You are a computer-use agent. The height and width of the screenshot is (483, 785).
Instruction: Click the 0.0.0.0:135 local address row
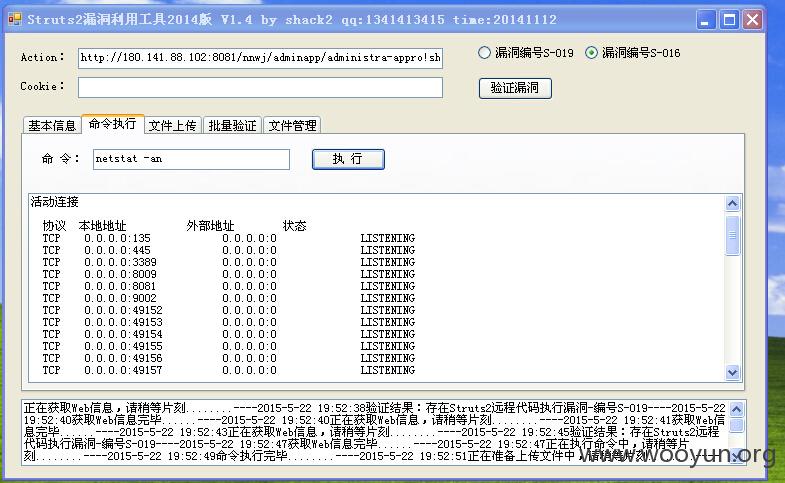(117, 238)
